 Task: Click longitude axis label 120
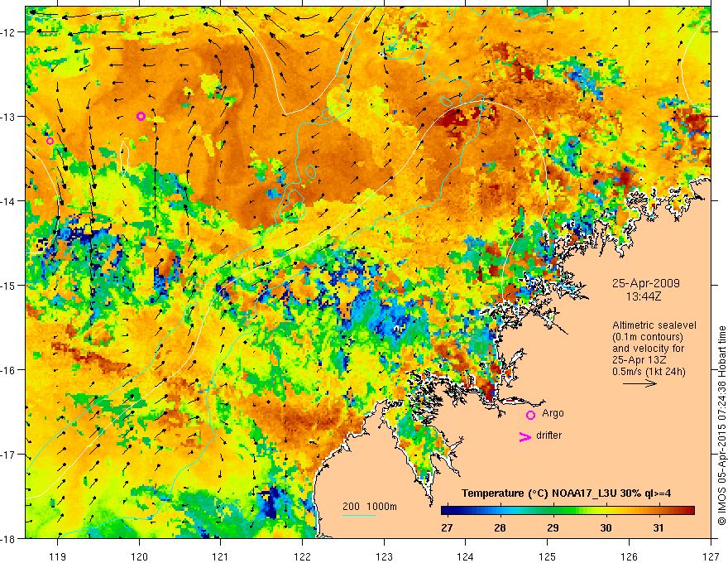pyautogui.click(x=139, y=556)
